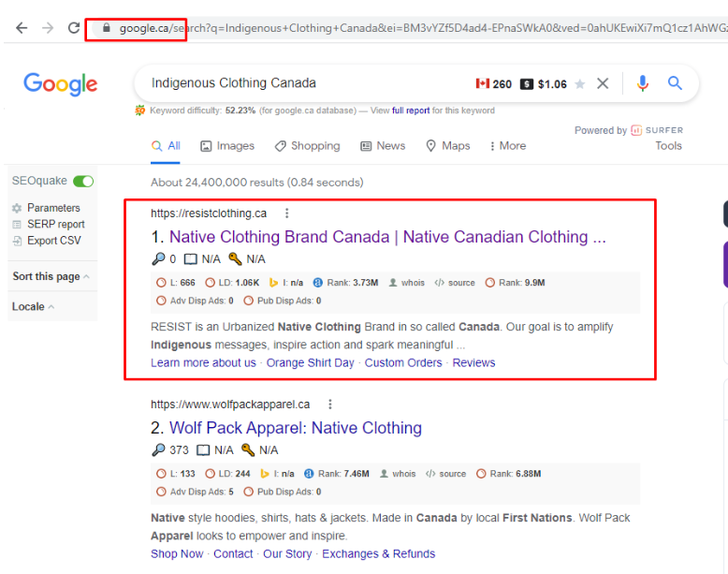The height and width of the screenshot is (574, 728).
Task: Expand Sort this page section
Action: [51, 276]
